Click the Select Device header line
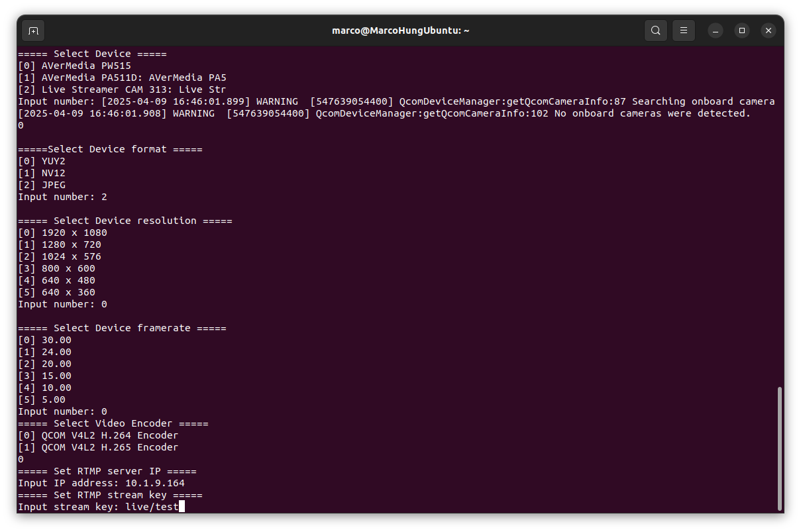This screenshot has width=801, height=532. click(93, 54)
